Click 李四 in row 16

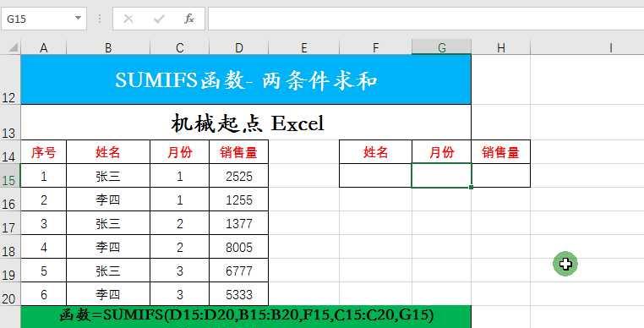(x=108, y=200)
